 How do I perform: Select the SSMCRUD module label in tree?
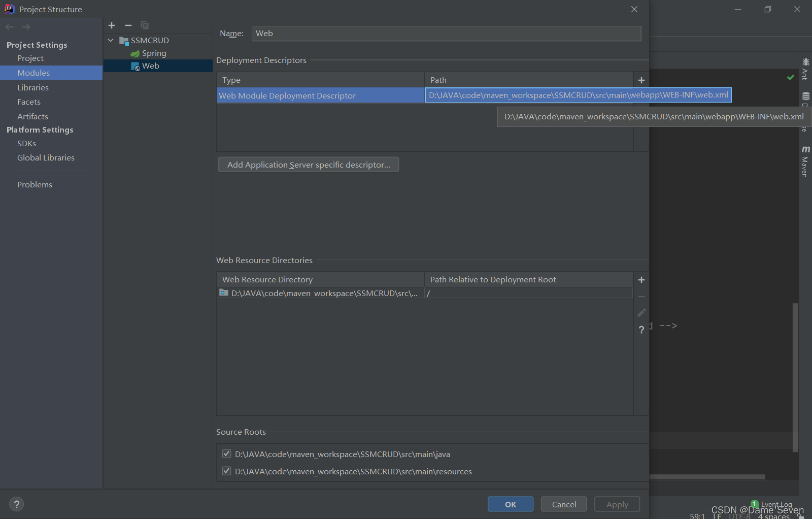150,41
